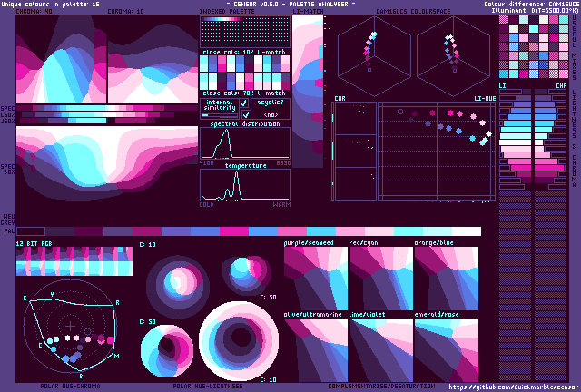The width and height of the screenshot is (581, 392).
Task: Open the CHROMA: 10 plot
Action: click(153, 59)
